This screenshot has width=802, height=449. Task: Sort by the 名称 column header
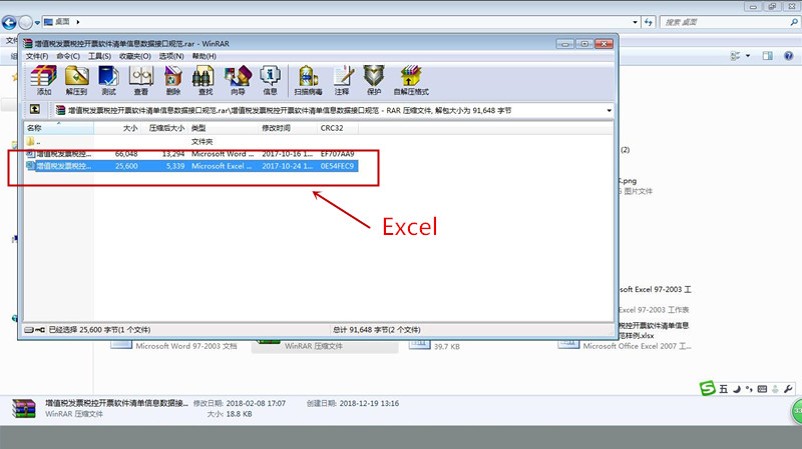(x=59, y=128)
